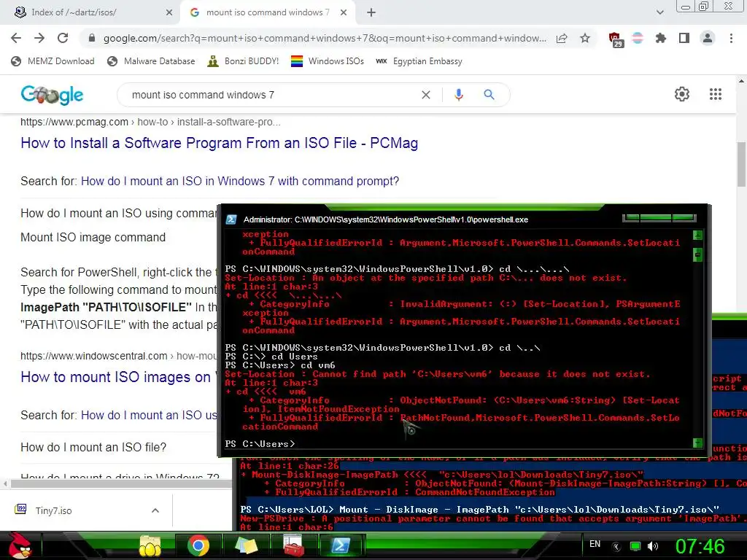This screenshot has width=747, height=560.
Task: Open Google quick settings gear
Action: pos(682,94)
